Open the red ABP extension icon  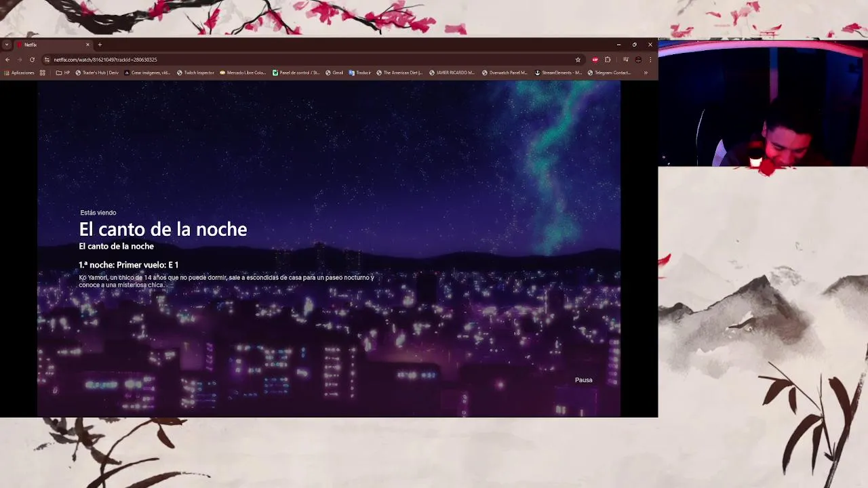coord(595,60)
